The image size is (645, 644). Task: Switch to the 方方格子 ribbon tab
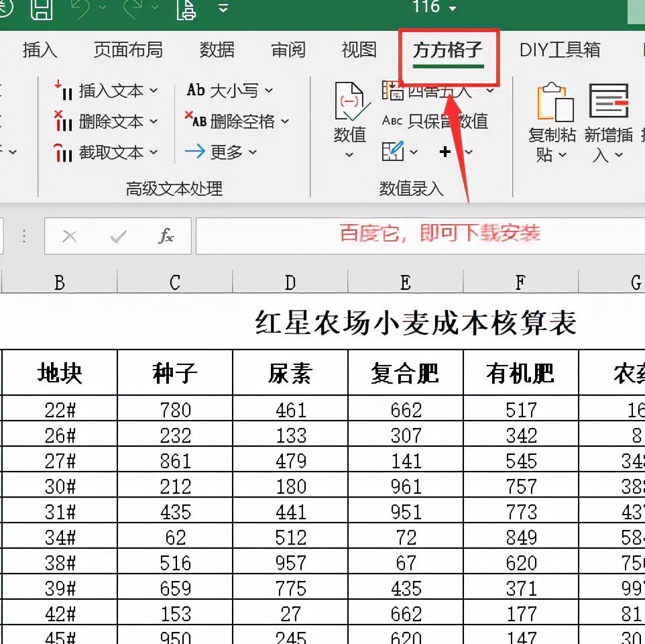pos(448,50)
